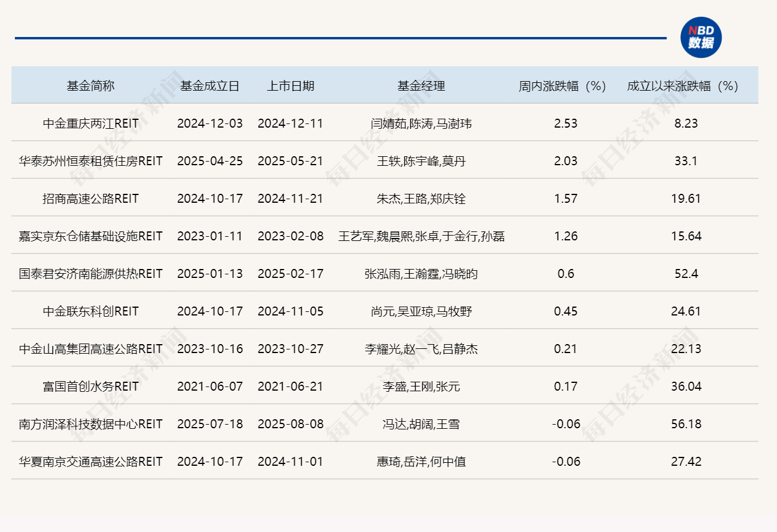The width and height of the screenshot is (777, 532).
Task: Click listing date 2025-08-08
Action: (290, 424)
